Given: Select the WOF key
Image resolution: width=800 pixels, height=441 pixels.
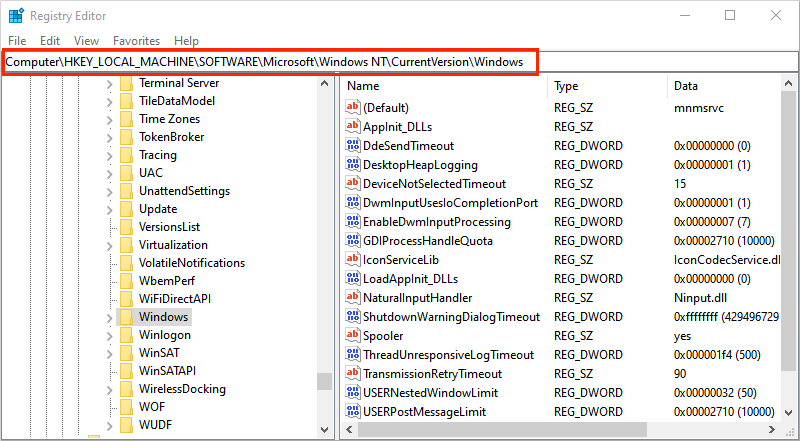Looking at the screenshot, I should [x=152, y=407].
